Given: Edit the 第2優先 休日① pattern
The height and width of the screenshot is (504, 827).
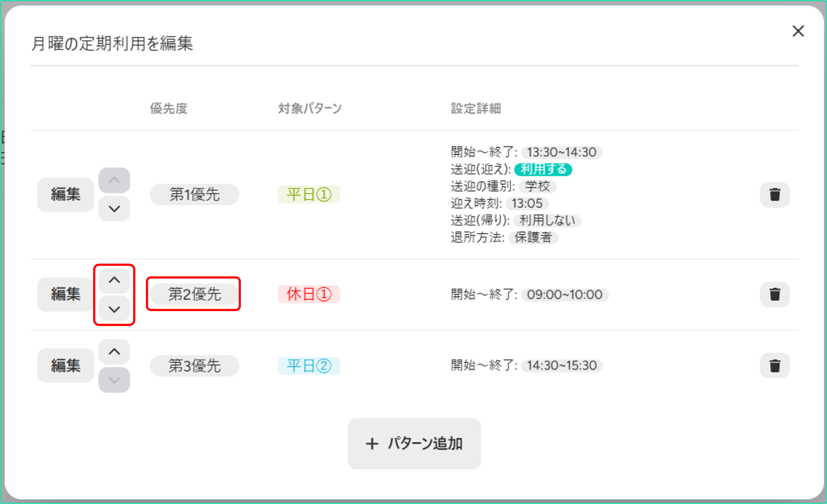Looking at the screenshot, I should coord(66,294).
